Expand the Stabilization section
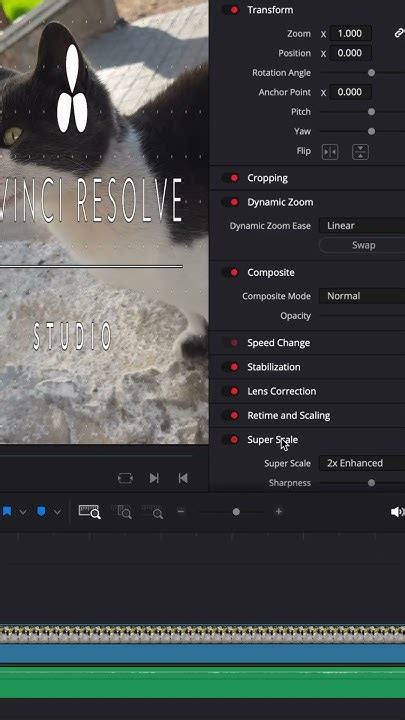This screenshot has height=720, width=405. point(274,367)
